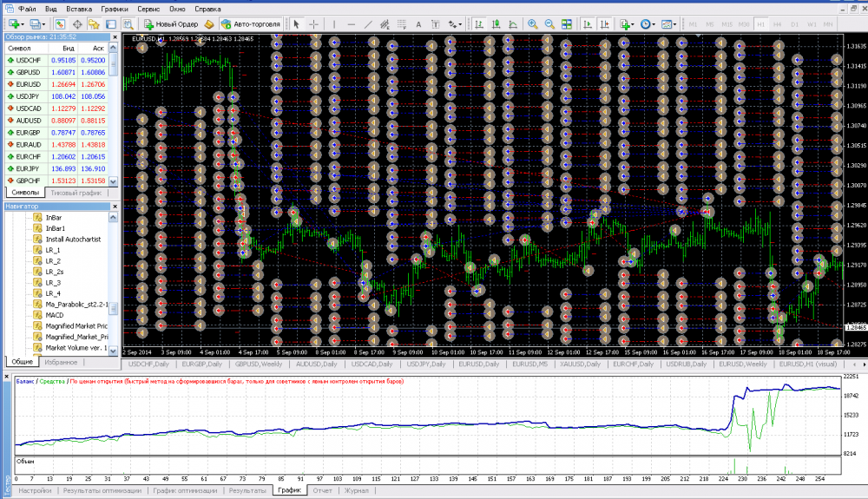Select the H1 timeframe
868x499 pixels.
(760, 23)
